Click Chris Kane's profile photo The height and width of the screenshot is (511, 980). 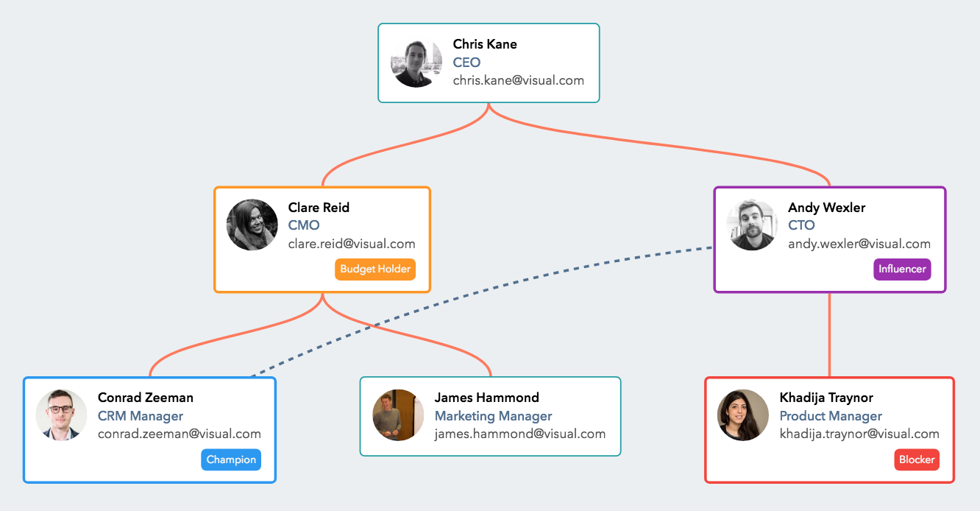coord(416,62)
